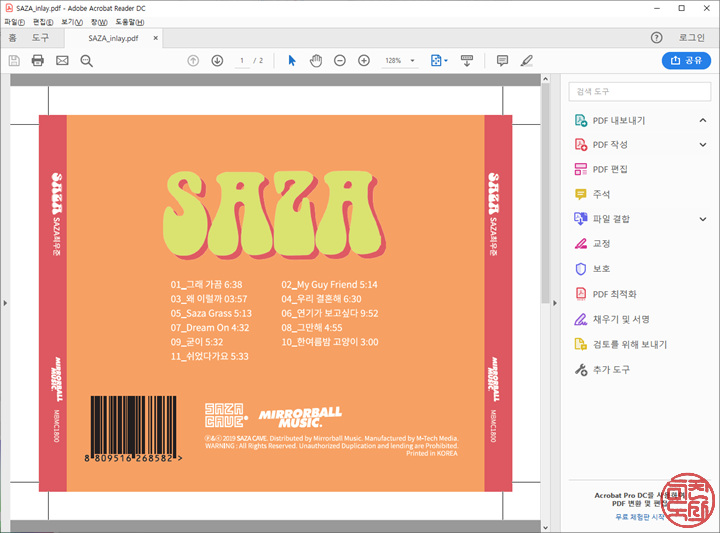720x533 pixels.
Task: Zoom in with the plus icon
Action: [x=364, y=61]
